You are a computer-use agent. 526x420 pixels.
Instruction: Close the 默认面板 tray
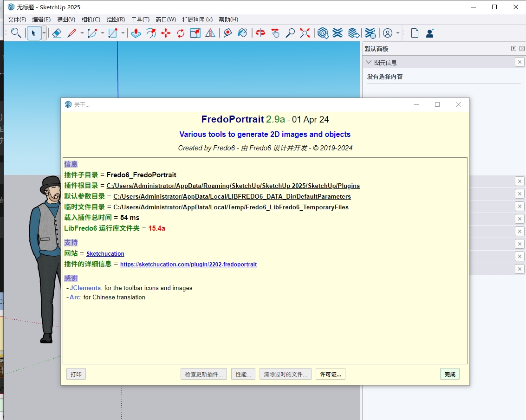pos(522,49)
